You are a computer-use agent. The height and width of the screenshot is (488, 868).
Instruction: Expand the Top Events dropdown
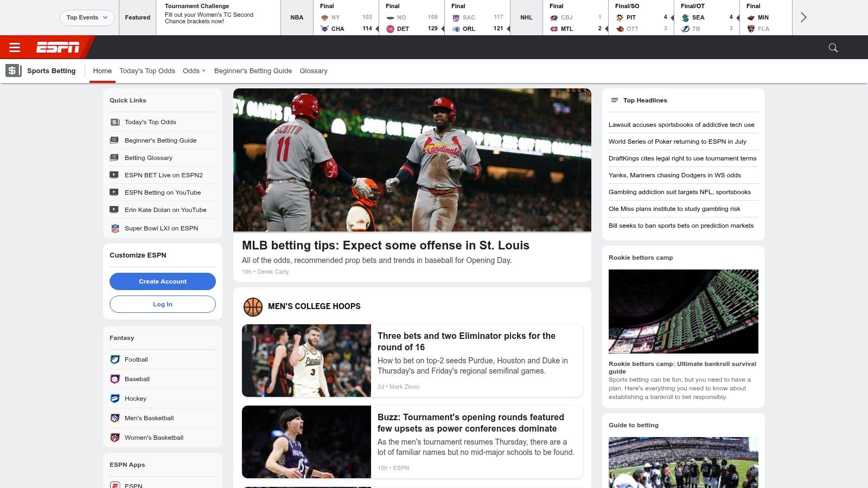point(87,17)
